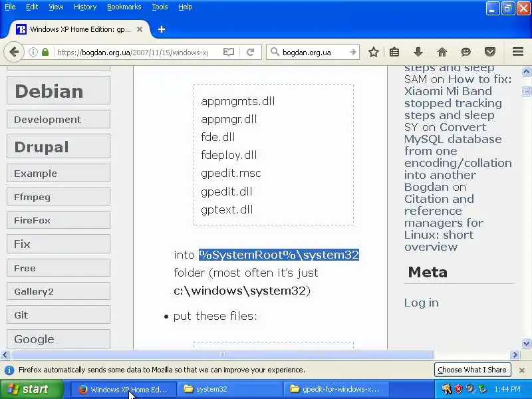Click the horizontal scrollbar thumb

coord(223,355)
